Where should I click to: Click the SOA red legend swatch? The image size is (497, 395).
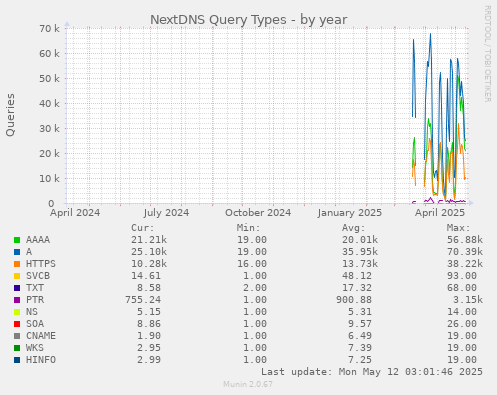[x=17, y=324]
